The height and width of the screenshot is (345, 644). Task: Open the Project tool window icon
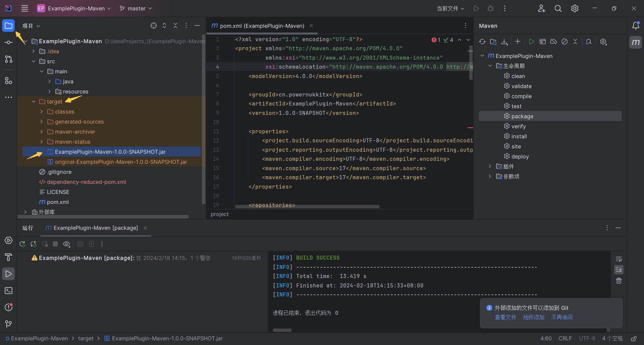click(8, 26)
